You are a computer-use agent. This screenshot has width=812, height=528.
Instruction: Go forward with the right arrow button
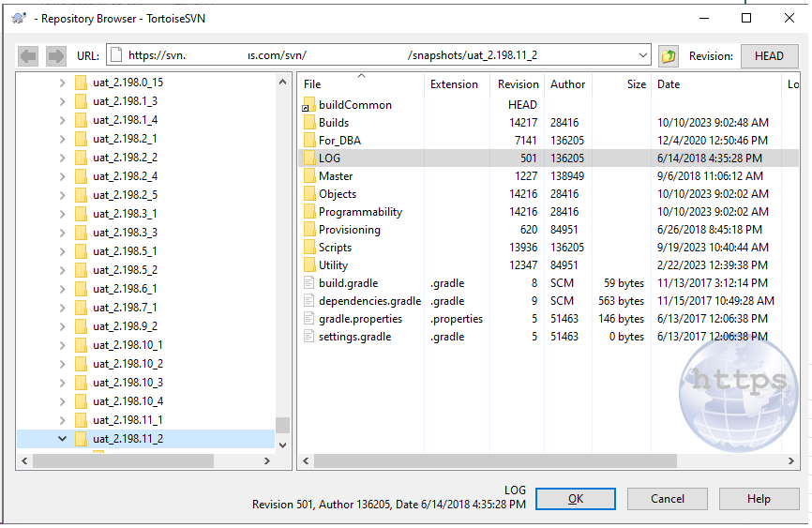click(55, 55)
